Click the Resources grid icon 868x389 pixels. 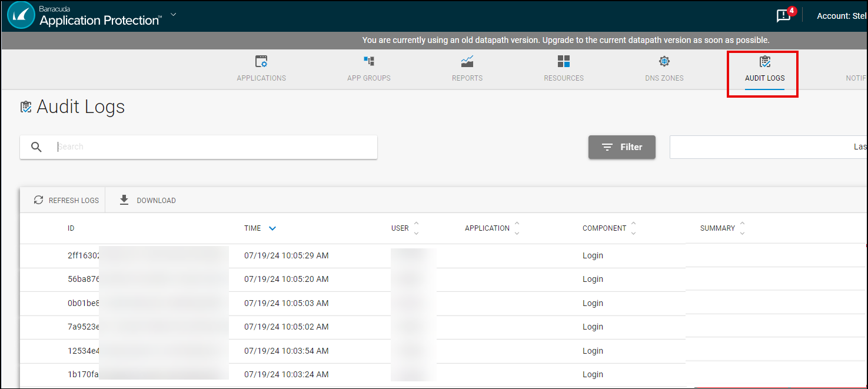pos(564,61)
